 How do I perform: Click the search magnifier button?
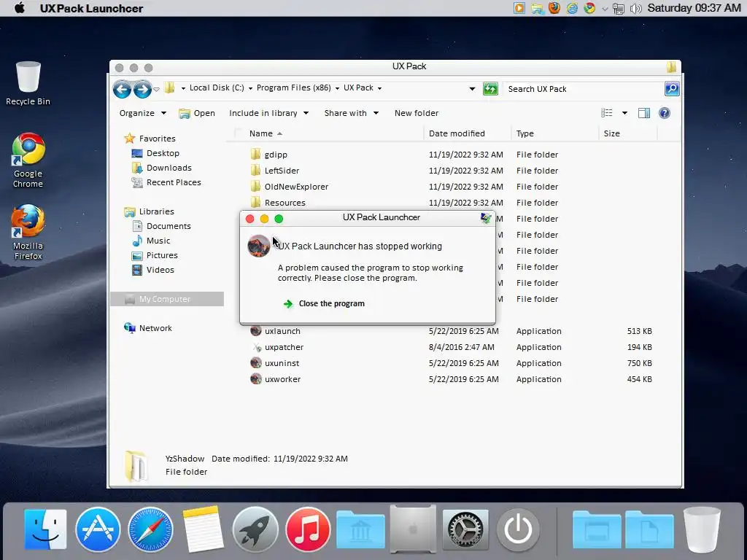click(x=672, y=88)
